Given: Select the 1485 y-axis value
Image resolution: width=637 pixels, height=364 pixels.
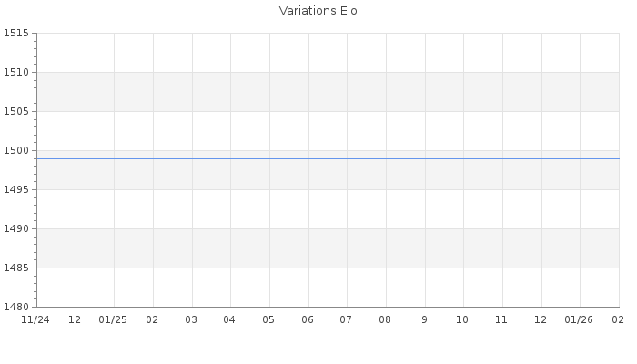Looking at the screenshot, I should [x=16, y=268].
